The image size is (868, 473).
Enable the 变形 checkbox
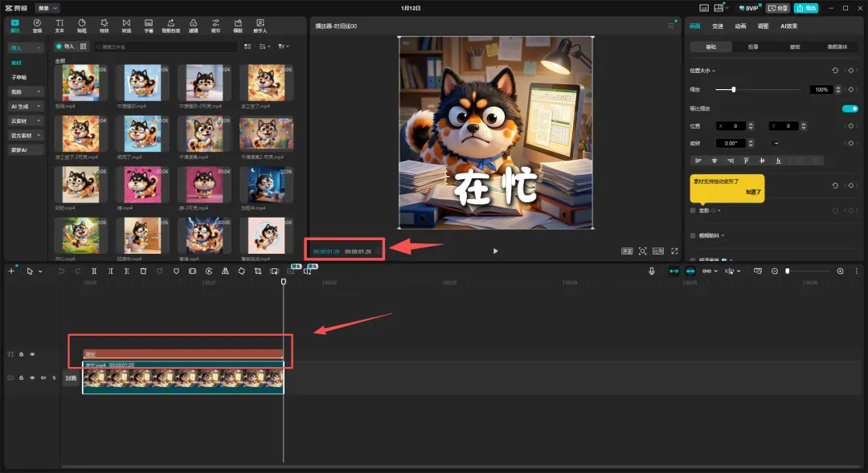coord(693,210)
